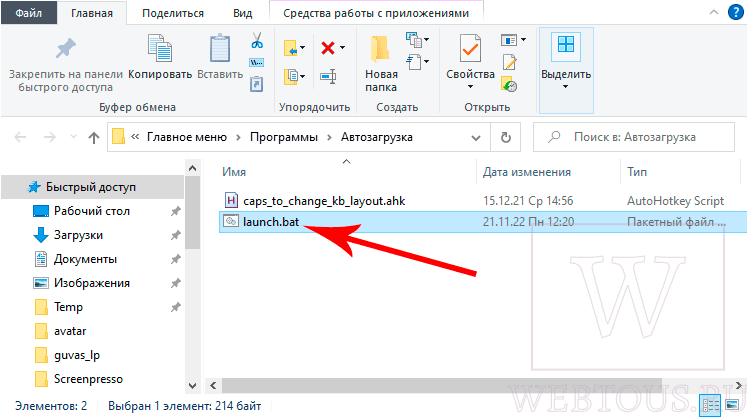Sort by Дата изменения column header
This screenshot has height=417, width=747.
pos(527,172)
